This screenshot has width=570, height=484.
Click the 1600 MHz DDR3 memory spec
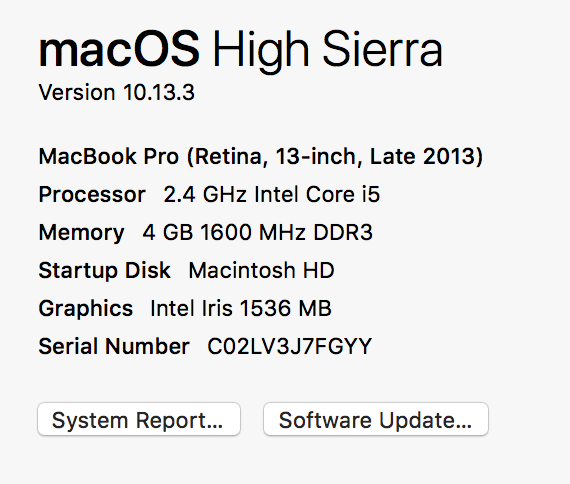pyautogui.click(x=286, y=232)
